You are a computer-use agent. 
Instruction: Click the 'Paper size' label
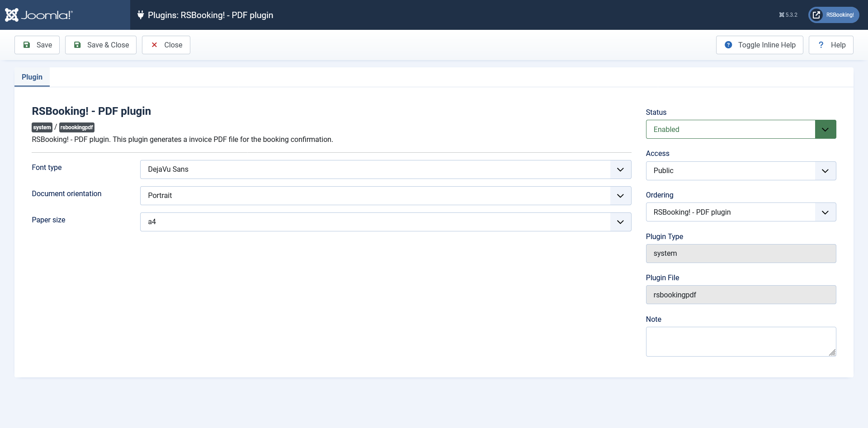click(x=48, y=220)
